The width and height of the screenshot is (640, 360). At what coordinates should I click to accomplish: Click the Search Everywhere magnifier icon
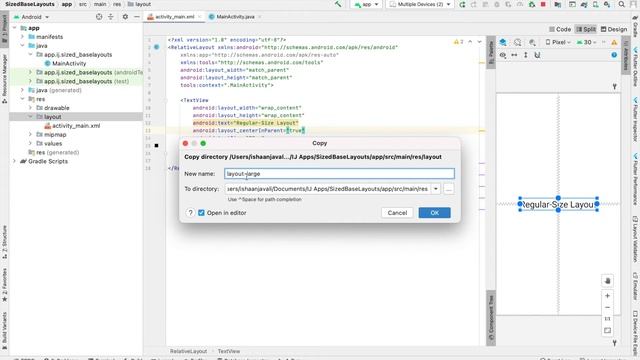tap(622, 4)
